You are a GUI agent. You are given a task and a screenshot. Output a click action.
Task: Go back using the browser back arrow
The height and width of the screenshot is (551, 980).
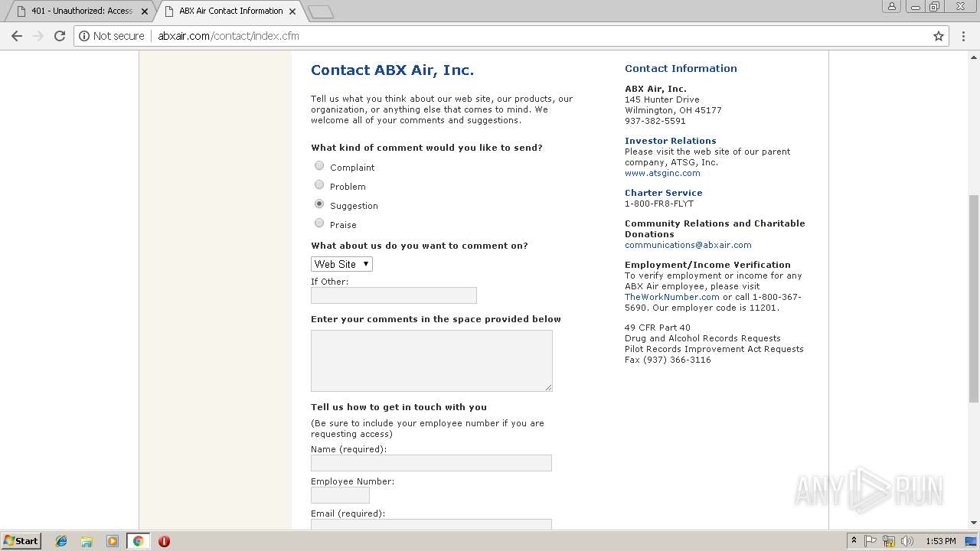17,36
